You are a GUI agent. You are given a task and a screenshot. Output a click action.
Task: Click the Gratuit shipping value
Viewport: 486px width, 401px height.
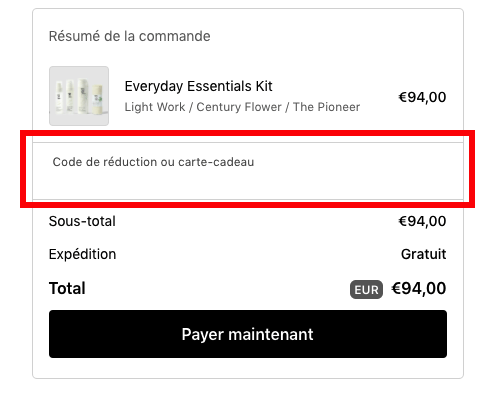[424, 254]
